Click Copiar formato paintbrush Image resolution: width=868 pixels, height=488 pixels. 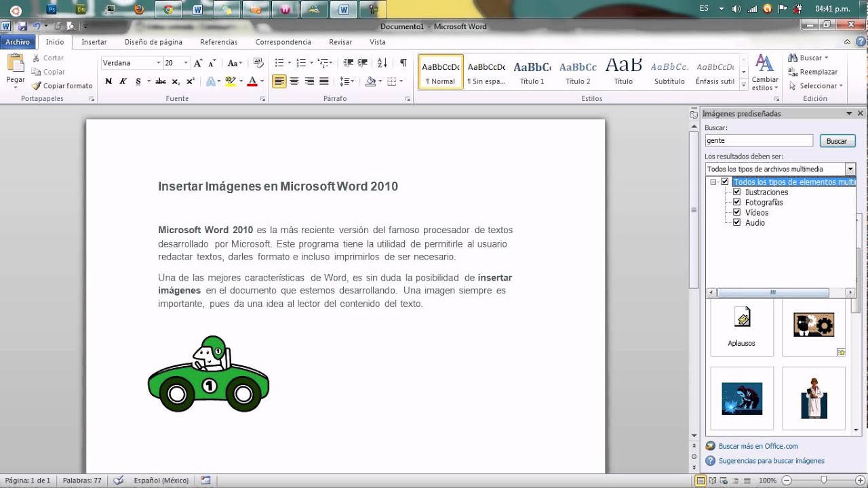pyautogui.click(x=36, y=86)
